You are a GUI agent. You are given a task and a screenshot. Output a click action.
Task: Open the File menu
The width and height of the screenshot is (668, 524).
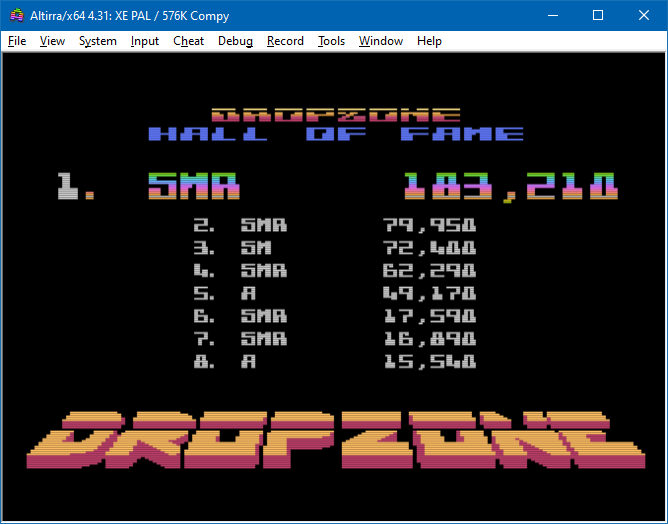coord(17,41)
